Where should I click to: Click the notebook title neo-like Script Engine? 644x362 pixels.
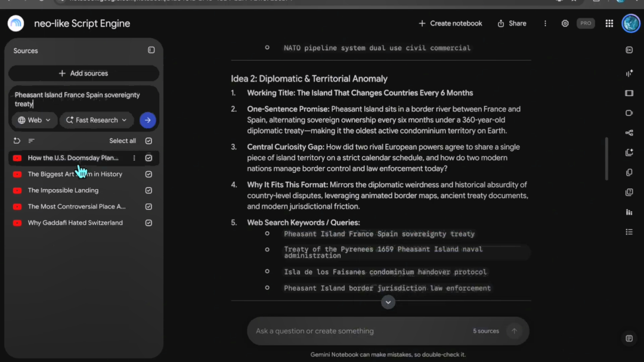click(82, 23)
